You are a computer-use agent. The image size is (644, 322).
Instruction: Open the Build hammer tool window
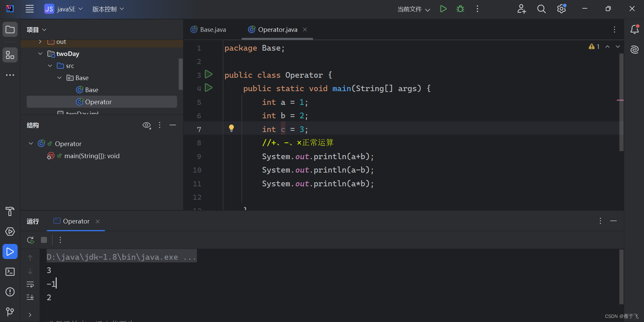tap(10, 211)
